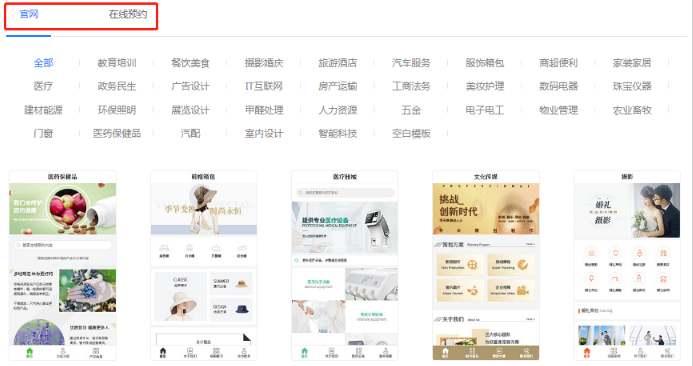Filter templates by IT互联网
This screenshot has width=693, height=366.
[264, 86]
